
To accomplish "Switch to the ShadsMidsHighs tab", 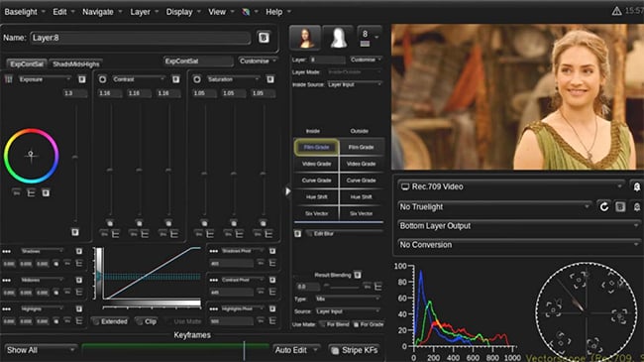I will click(x=76, y=63).
